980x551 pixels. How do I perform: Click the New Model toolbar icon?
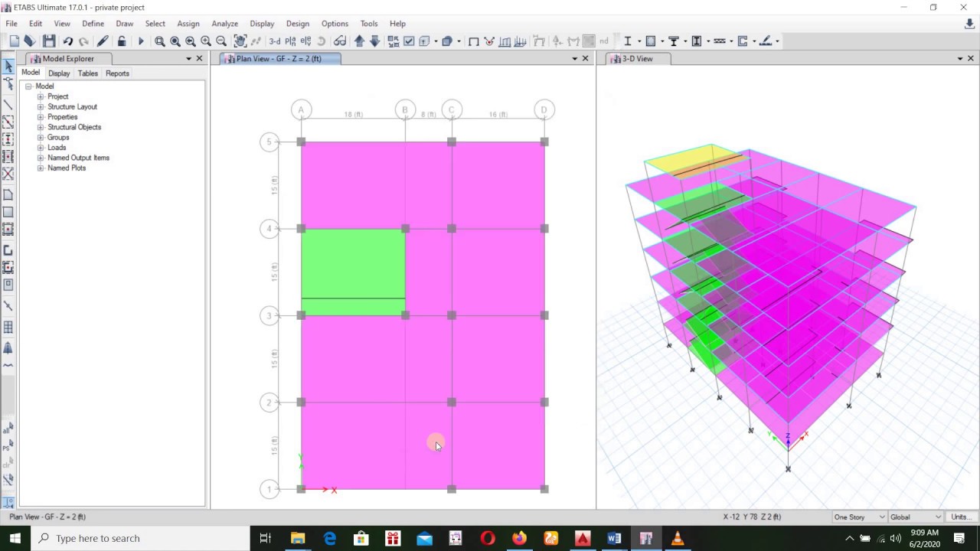coord(15,41)
